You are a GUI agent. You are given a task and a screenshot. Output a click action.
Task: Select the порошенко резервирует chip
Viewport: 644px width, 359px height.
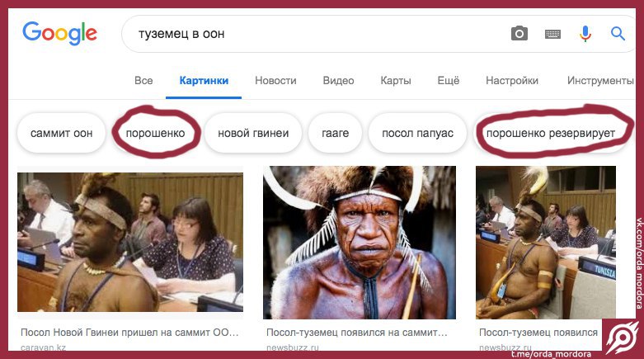(x=550, y=133)
